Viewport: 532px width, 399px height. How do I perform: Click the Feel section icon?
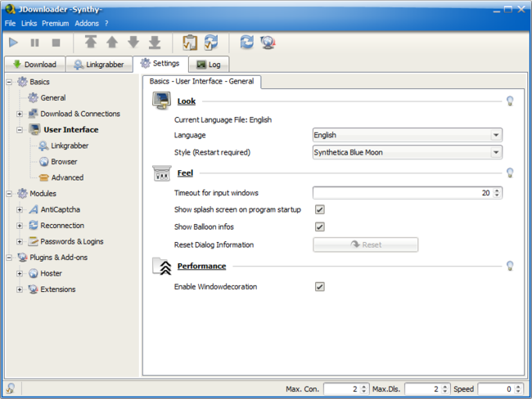point(161,173)
